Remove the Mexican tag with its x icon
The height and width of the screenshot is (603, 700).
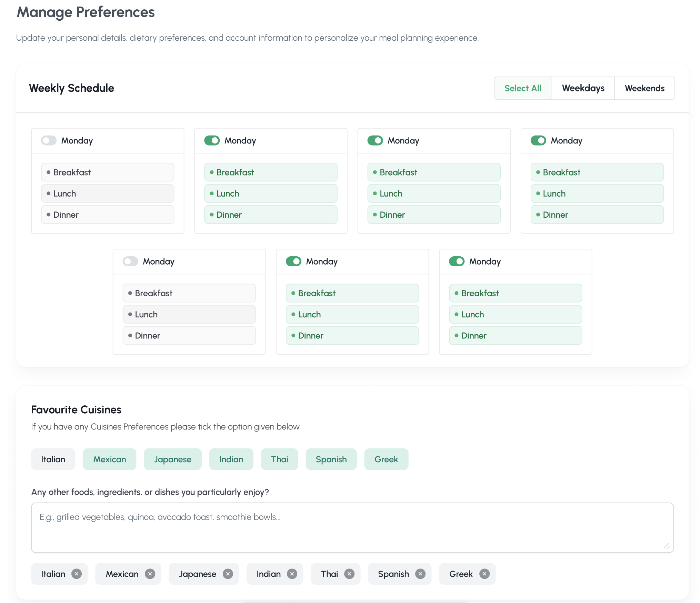pos(150,574)
